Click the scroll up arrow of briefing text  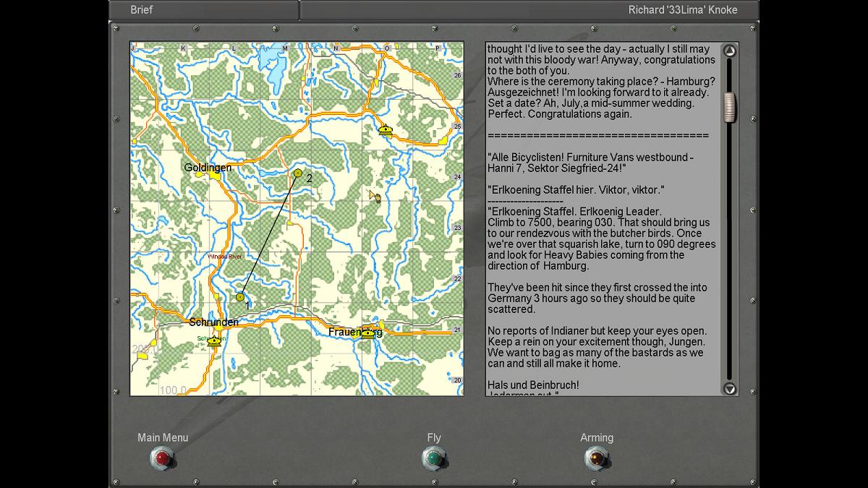tap(730, 51)
